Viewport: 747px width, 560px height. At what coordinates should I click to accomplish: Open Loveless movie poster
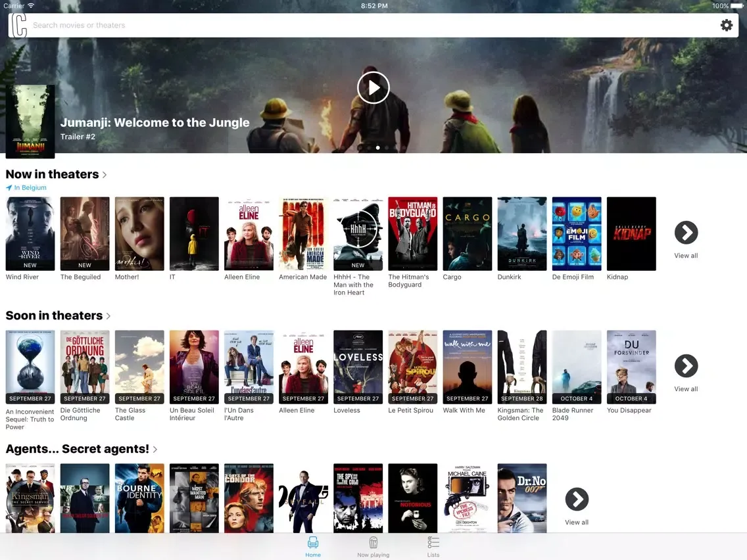(358, 367)
